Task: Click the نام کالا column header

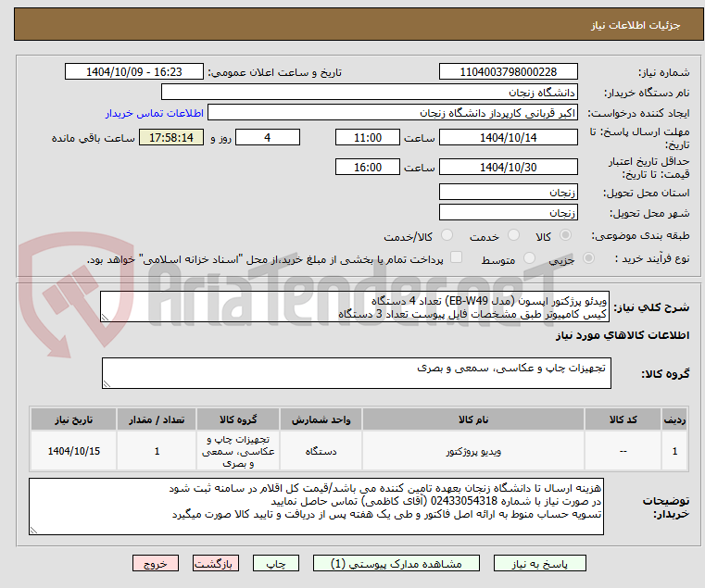Action: (473, 419)
